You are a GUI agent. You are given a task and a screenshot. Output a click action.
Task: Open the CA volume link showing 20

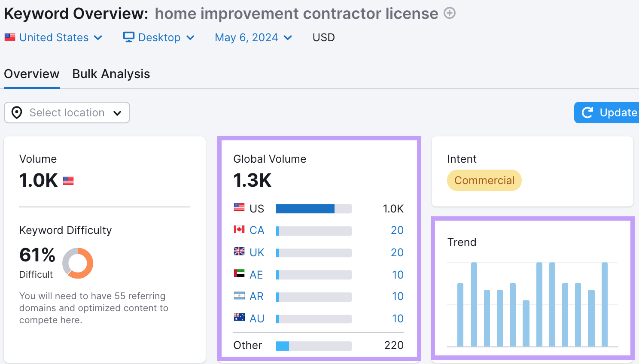pyautogui.click(x=397, y=230)
